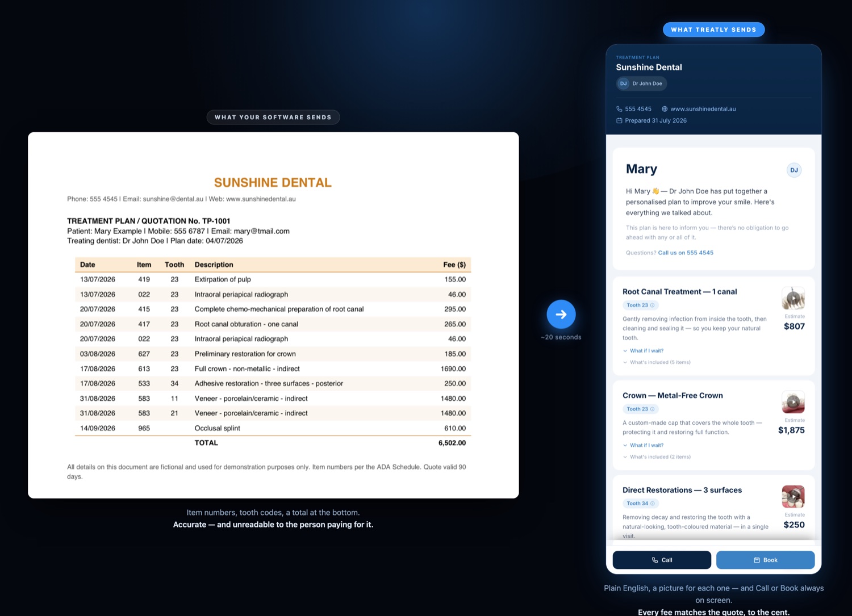Click the 'Crown — Metal-Free Crown' title
This screenshot has width=852, height=616.
tap(673, 396)
